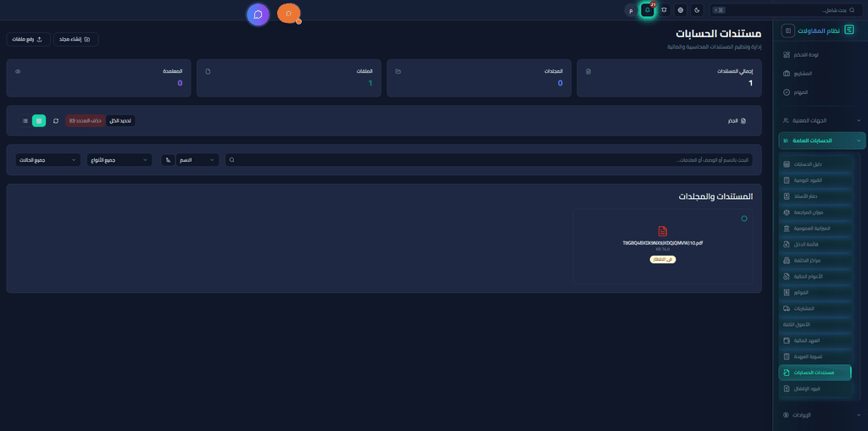The height and width of the screenshot is (431, 868).
Task: Switch to grid view (green icon)
Action: 39,120
